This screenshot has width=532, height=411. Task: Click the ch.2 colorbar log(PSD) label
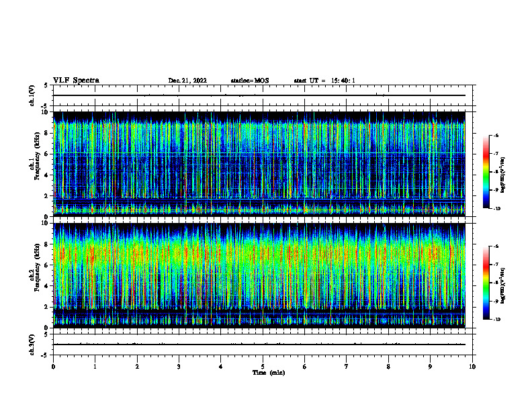pyautogui.click(x=503, y=285)
